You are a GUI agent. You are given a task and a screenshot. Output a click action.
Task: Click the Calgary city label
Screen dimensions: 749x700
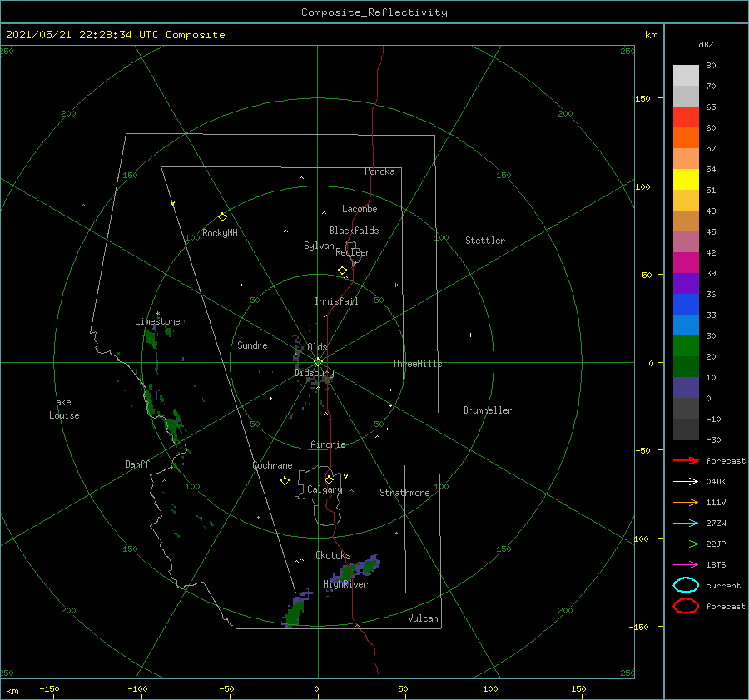click(x=325, y=489)
